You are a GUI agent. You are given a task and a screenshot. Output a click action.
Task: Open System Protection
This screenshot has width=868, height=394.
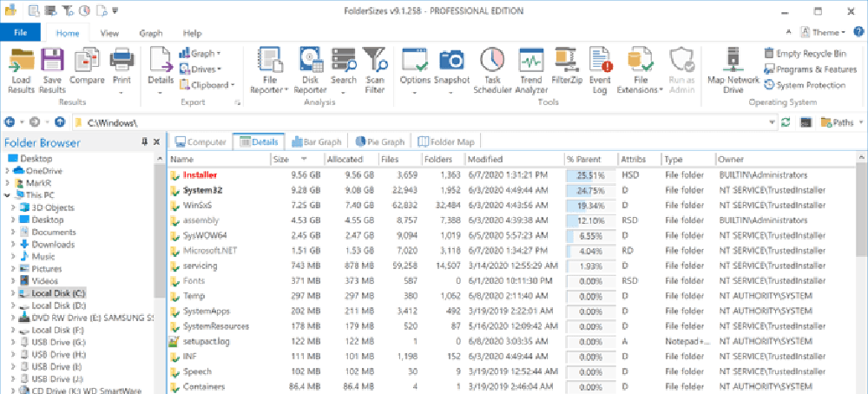click(805, 85)
